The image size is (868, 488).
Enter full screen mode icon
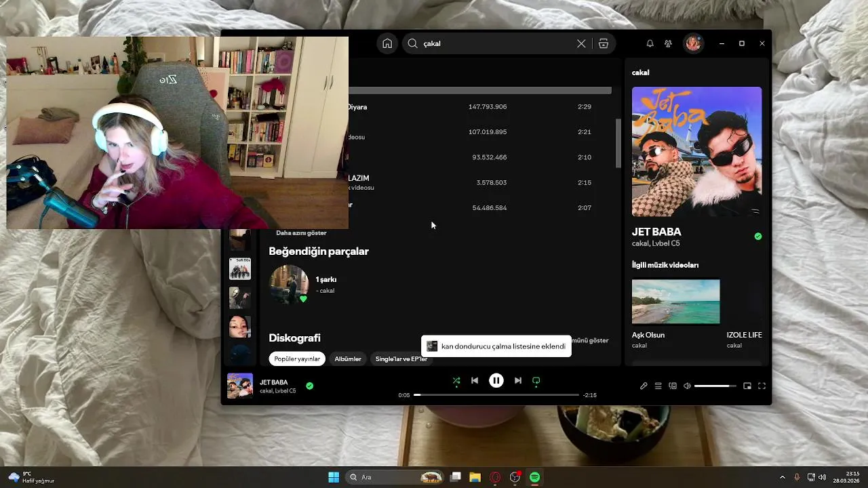coord(762,386)
